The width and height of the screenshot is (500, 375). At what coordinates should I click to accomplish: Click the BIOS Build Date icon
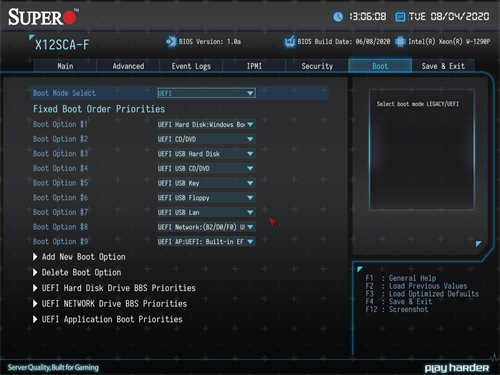tap(289, 42)
